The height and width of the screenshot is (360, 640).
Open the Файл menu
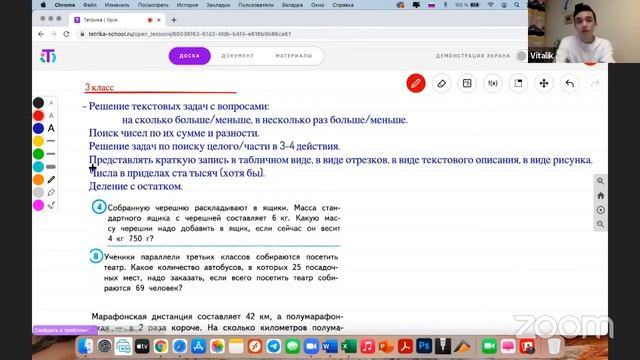coord(90,5)
